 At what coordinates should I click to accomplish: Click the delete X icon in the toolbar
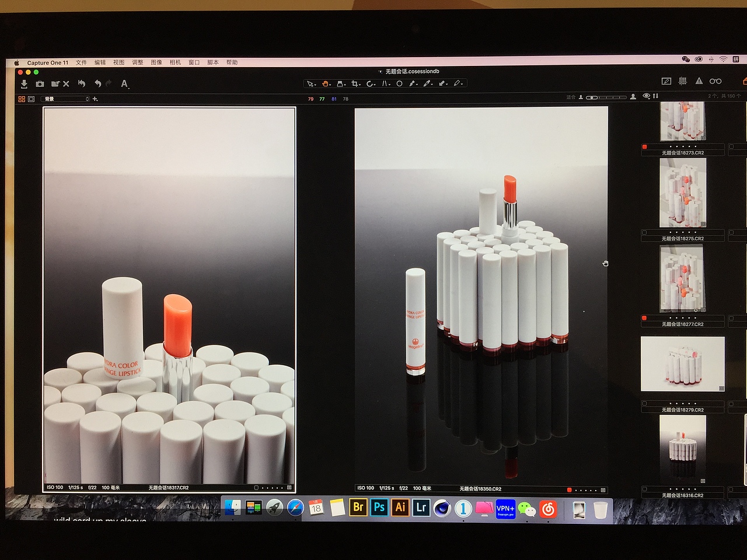coord(66,84)
